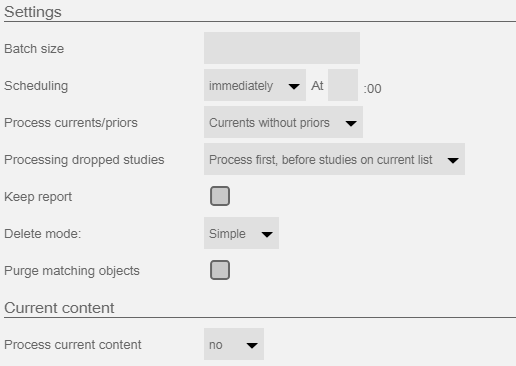Screen dimensions: 516x366
Task: Open the Currents without priors dropdown
Action: 283,122
